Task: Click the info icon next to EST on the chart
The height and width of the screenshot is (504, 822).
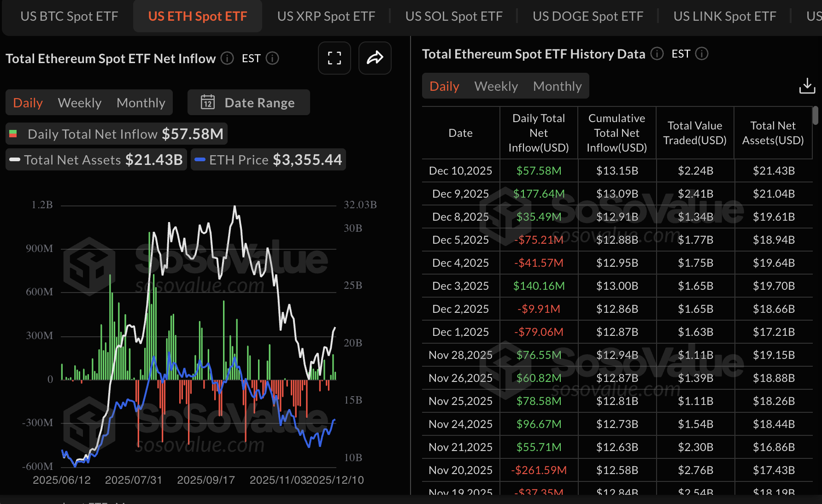Action: pos(272,59)
